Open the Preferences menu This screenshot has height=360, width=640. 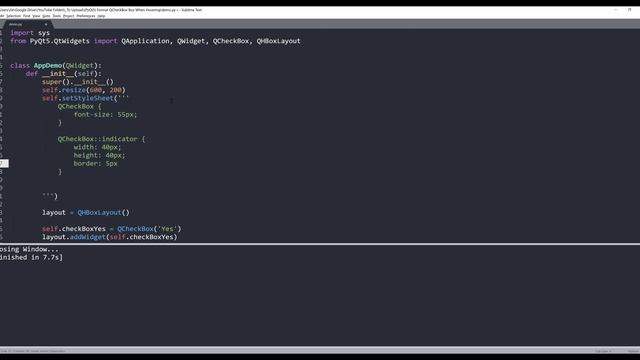[x=86, y=16]
